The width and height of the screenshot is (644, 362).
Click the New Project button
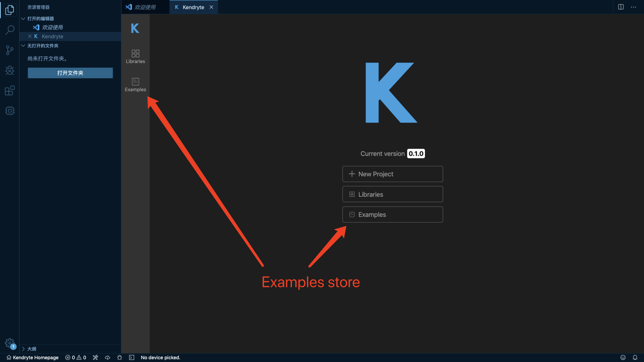click(x=392, y=174)
